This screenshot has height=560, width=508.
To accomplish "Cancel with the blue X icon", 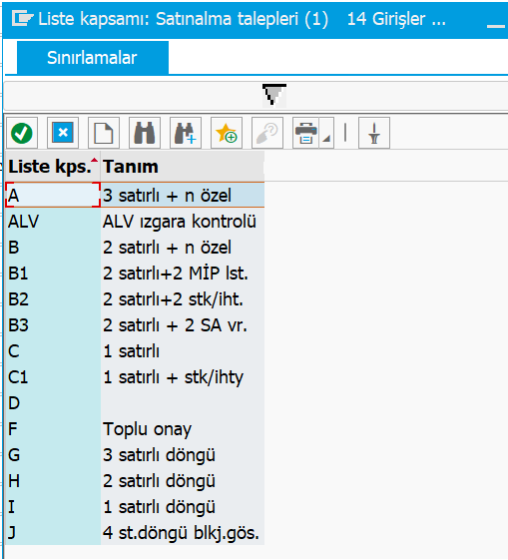I will tap(63, 133).
